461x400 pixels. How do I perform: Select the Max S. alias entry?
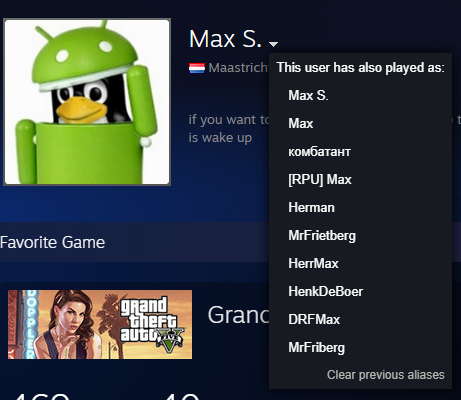[308, 95]
